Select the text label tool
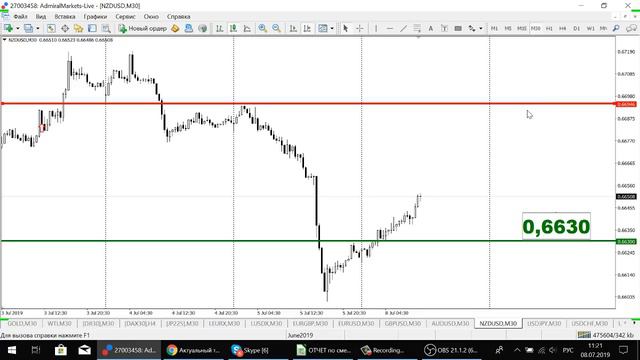 (444, 28)
